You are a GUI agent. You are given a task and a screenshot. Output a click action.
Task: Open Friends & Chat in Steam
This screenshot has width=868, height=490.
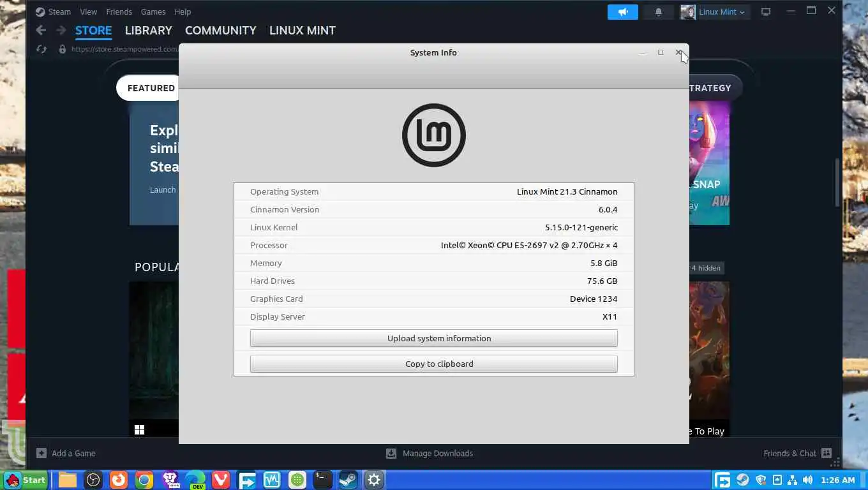789,453
